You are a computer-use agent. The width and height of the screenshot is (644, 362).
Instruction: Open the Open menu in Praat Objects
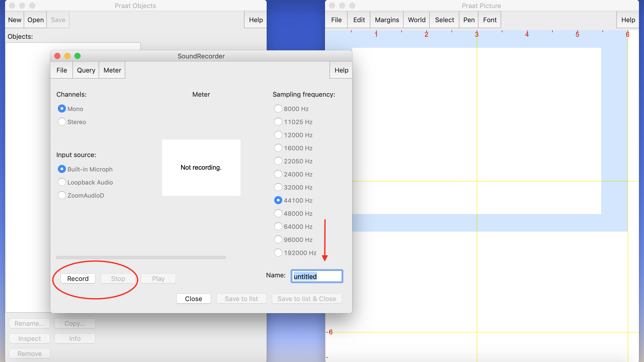point(35,20)
